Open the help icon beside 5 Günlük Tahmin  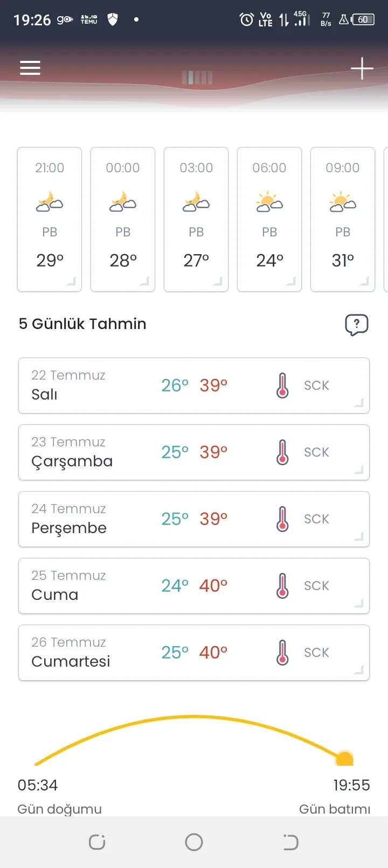357,325
